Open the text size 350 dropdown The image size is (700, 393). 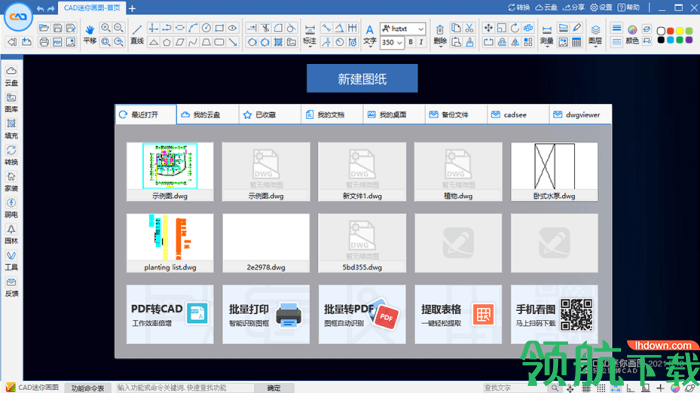tap(392, 42)
